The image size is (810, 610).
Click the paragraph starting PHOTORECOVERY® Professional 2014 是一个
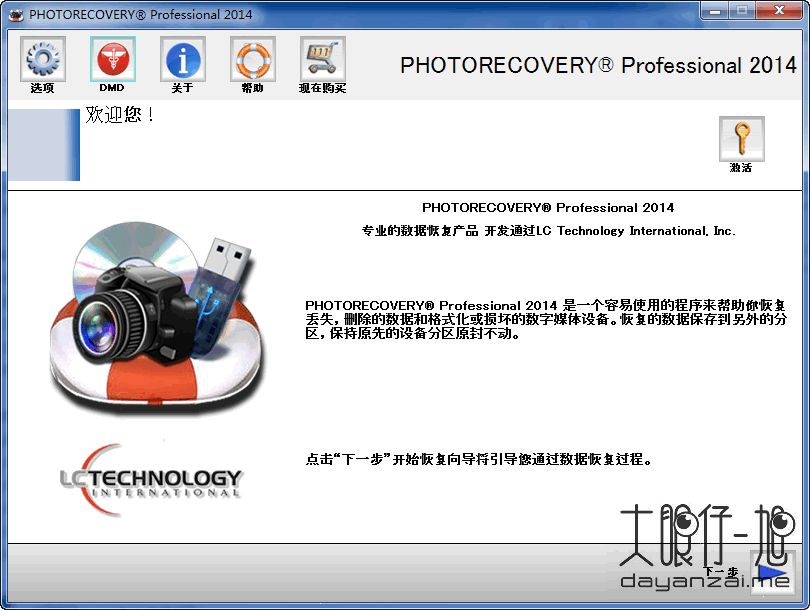pyautogui.click(x=546, y=319)
